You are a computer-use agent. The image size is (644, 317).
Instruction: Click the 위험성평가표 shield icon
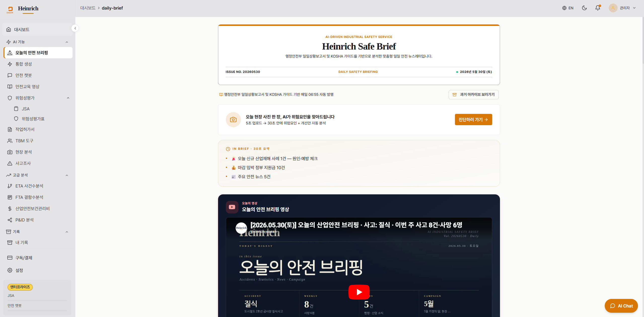(16, 119)
